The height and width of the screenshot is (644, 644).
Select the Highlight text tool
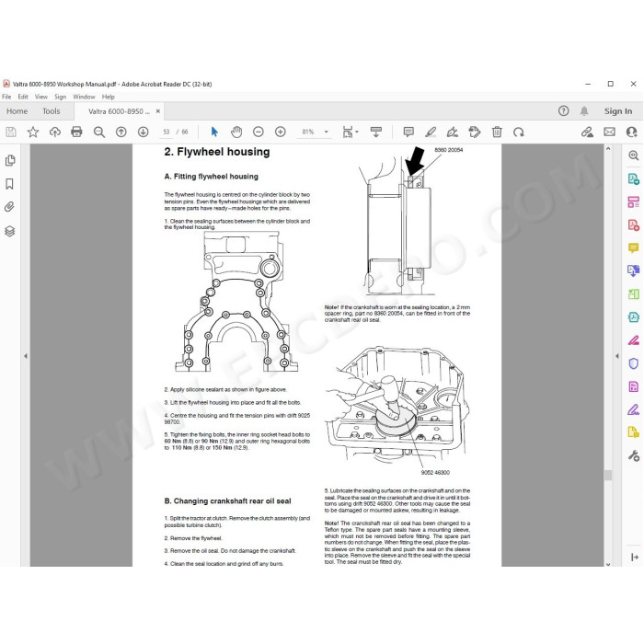click(x=431, y=132)
